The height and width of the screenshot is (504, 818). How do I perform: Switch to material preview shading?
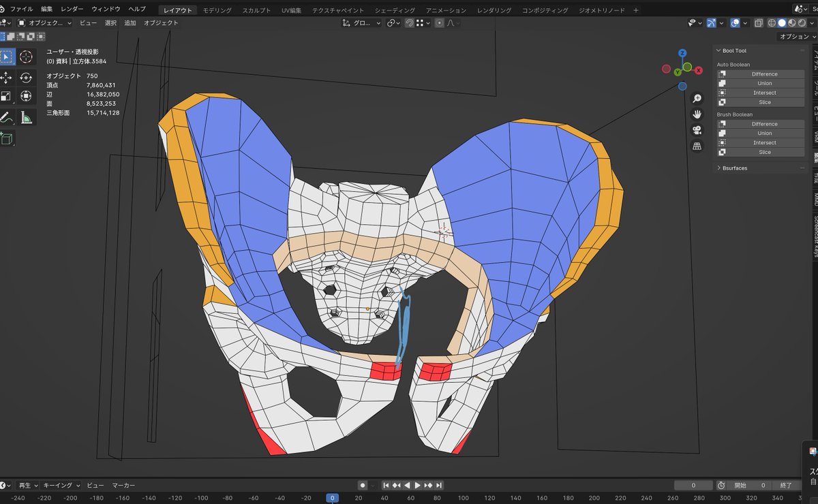coord(792,22)
